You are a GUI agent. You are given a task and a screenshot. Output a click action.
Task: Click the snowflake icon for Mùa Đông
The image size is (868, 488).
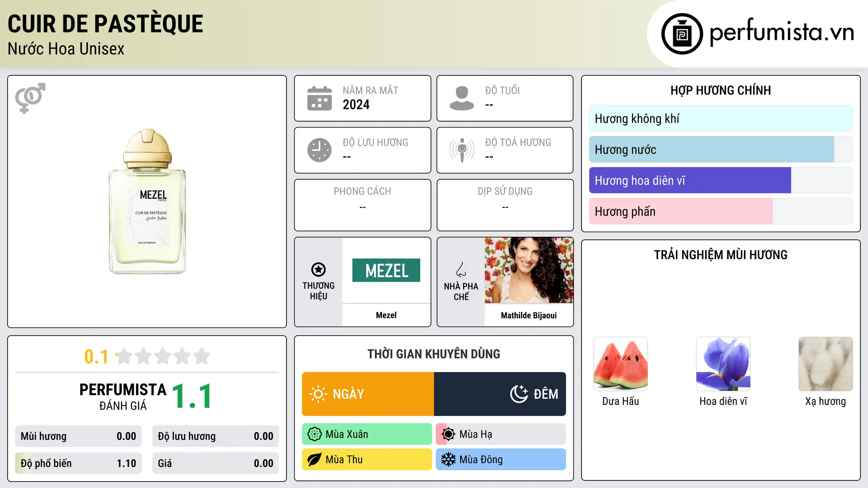tap(448, 460)
